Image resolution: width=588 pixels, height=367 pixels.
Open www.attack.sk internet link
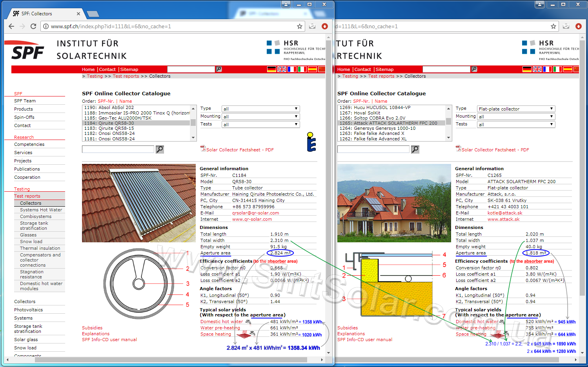point(504,219)
